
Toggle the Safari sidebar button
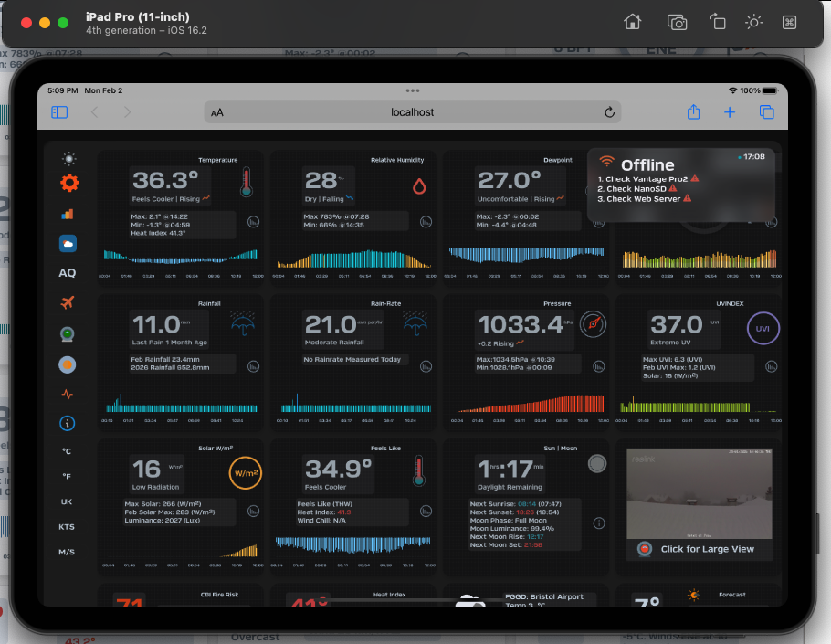(x=59, y=112)
